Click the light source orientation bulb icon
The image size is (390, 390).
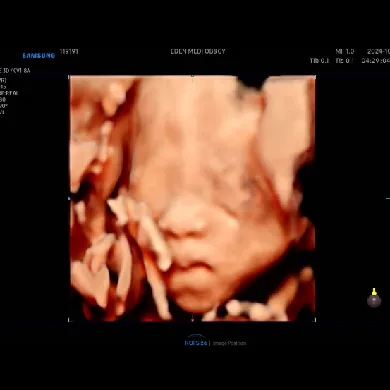[374, 298]
